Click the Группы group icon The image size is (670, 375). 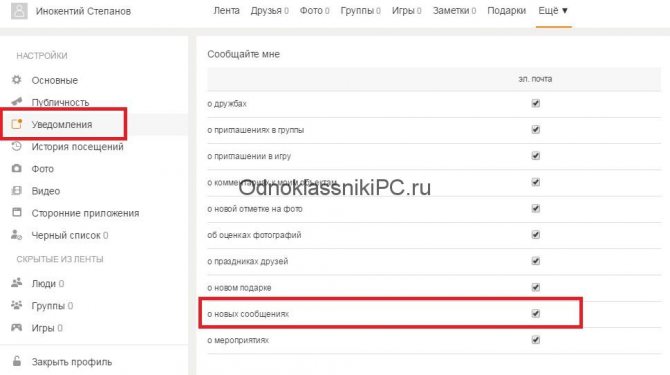17,305
